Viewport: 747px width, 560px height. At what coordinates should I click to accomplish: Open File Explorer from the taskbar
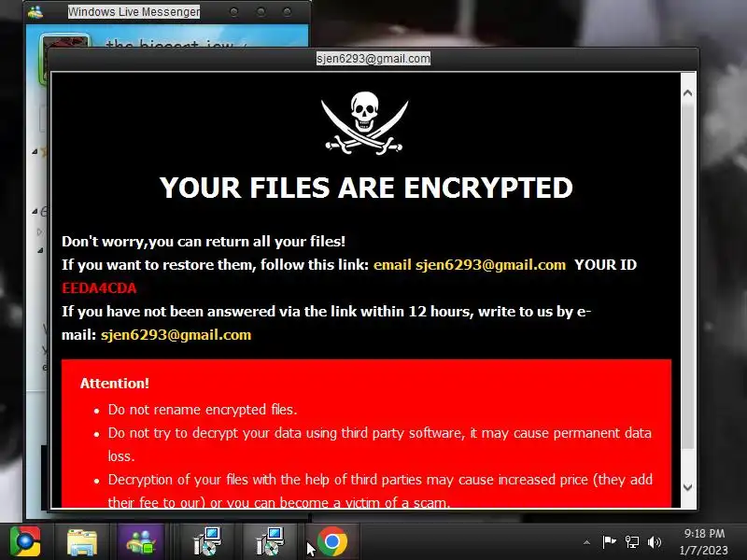tap(82, 542)
